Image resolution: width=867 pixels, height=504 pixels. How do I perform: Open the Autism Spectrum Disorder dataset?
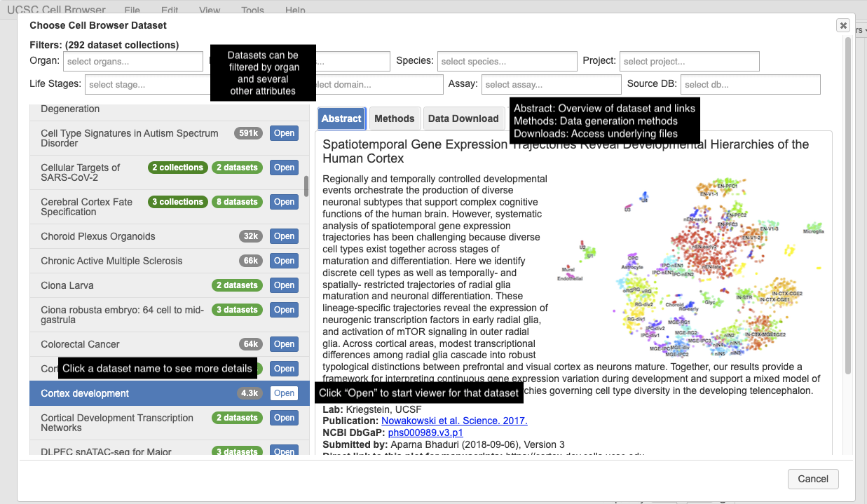(x=284, y=133)
